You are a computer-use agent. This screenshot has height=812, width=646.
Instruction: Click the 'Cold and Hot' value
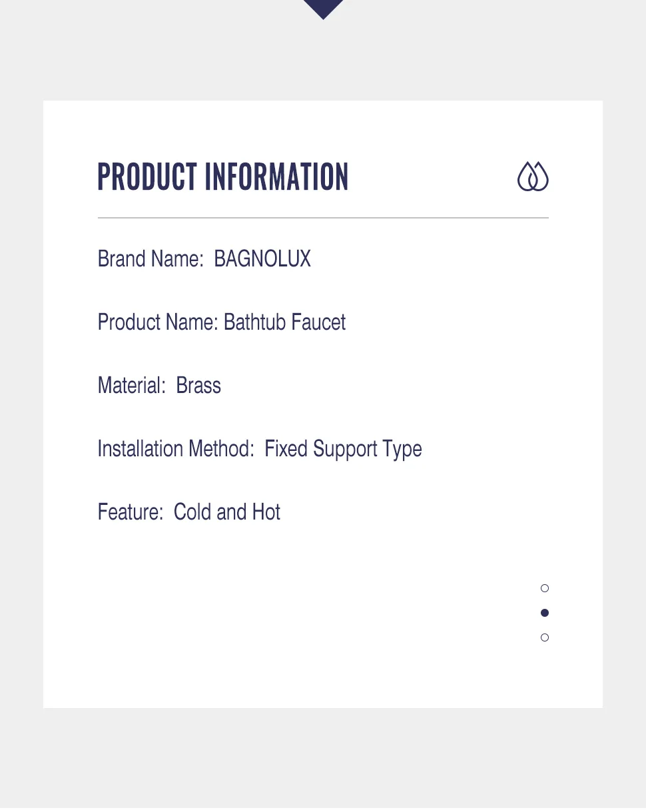[227, 512]
